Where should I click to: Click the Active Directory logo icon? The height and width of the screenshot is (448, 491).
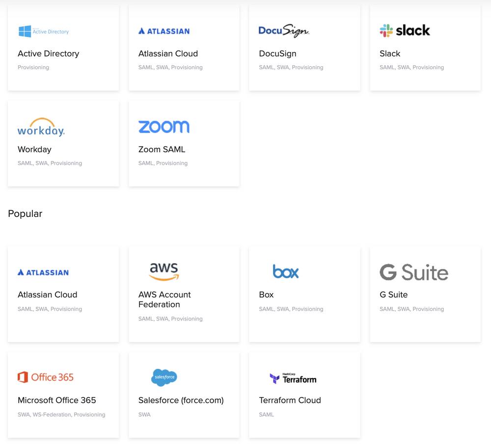click(x=43, y=31)
